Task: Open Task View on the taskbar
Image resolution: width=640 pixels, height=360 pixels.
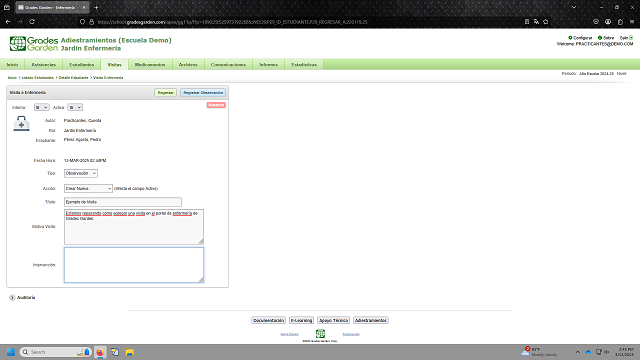Action: tap(115, 352)
